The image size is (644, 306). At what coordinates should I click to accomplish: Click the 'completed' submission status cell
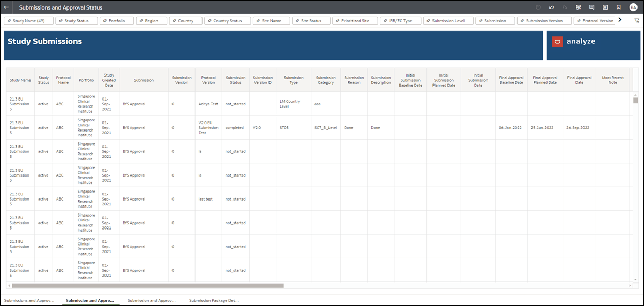(236, 128)
